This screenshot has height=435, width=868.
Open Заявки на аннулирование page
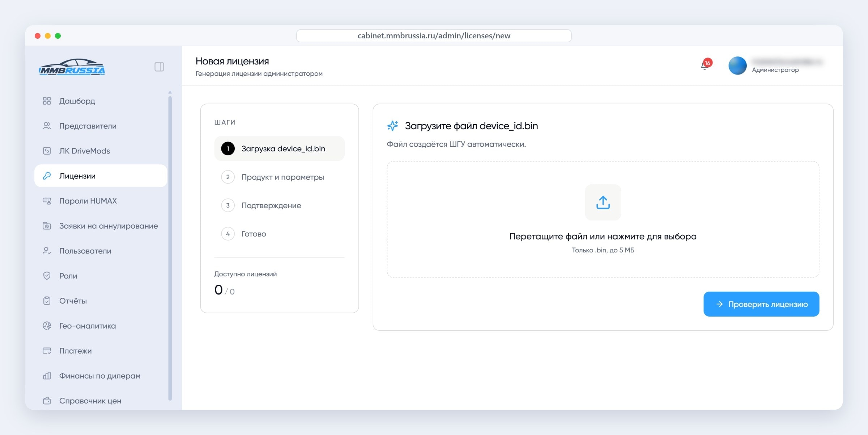(101, 226)
